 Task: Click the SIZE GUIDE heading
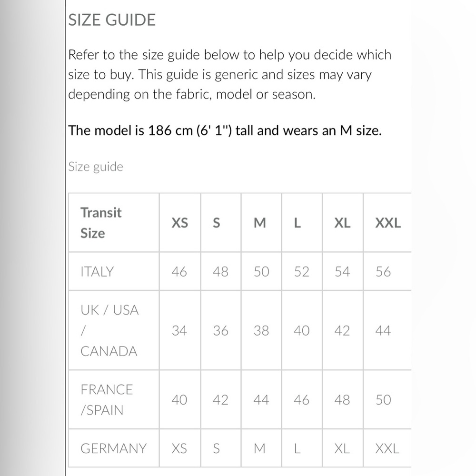point(112,20)
